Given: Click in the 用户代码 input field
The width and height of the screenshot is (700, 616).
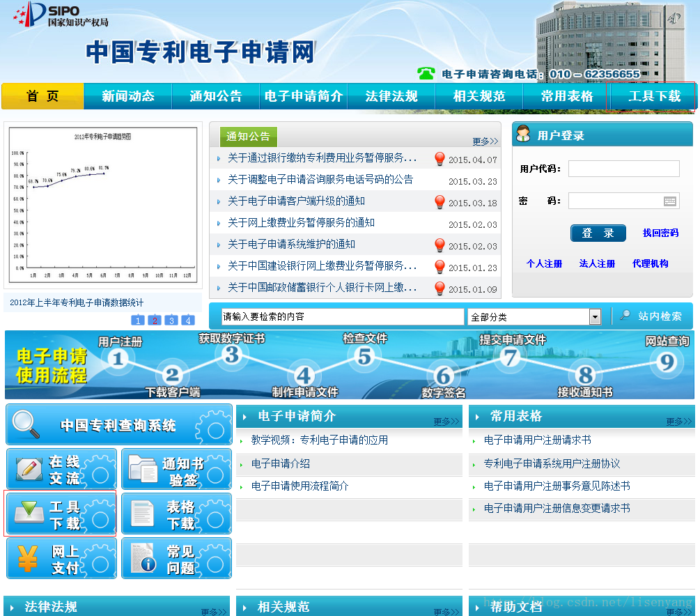Looking at the screenshot, I should (623, 169).
